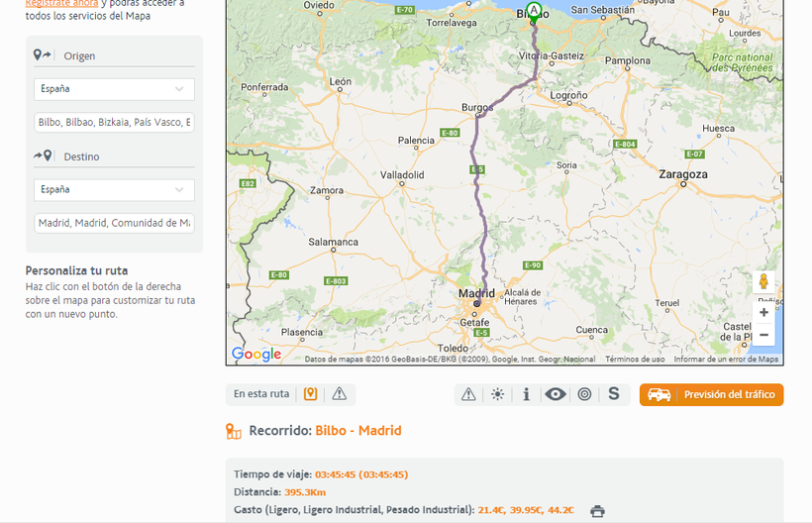Click the map pin icon beside 'En esta ruta'
Viewport: 812px width, 523px height.
(x=311, y=394)
